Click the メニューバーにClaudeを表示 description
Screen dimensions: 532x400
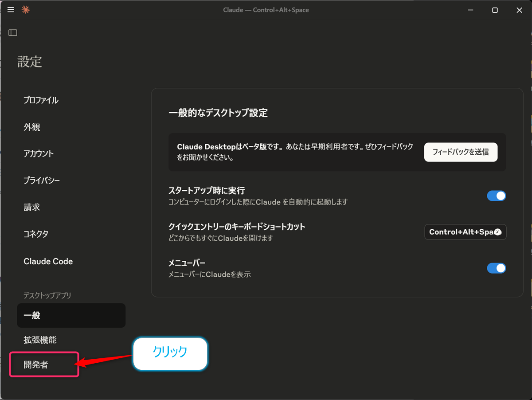210,275
